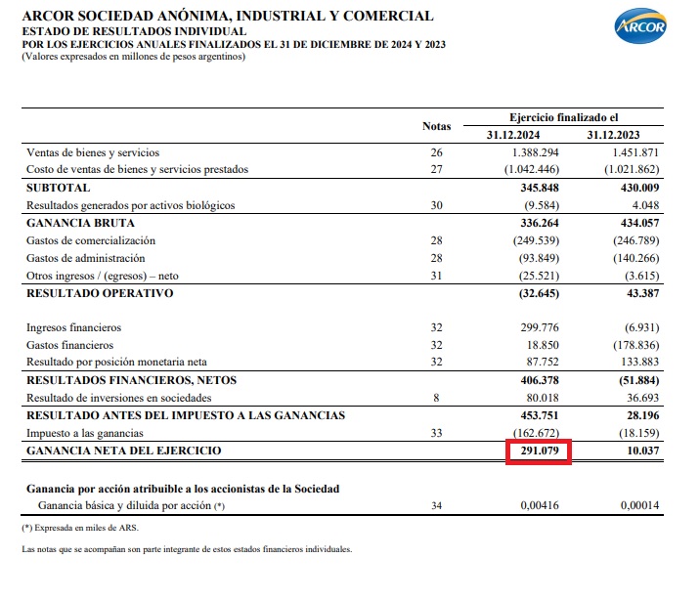Click the tax value (18.159)

point(638,433)
